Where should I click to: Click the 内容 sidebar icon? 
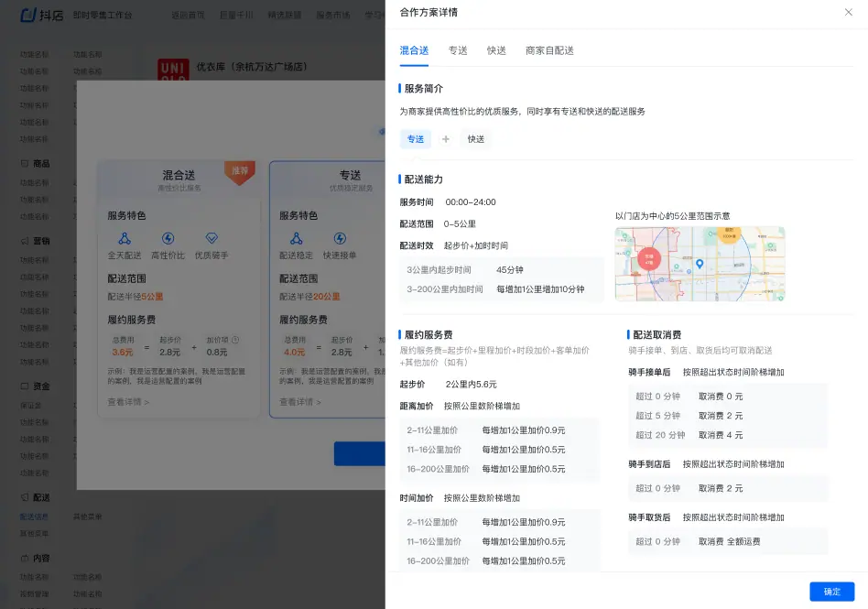pyautogui.click(x=25, y=558)
